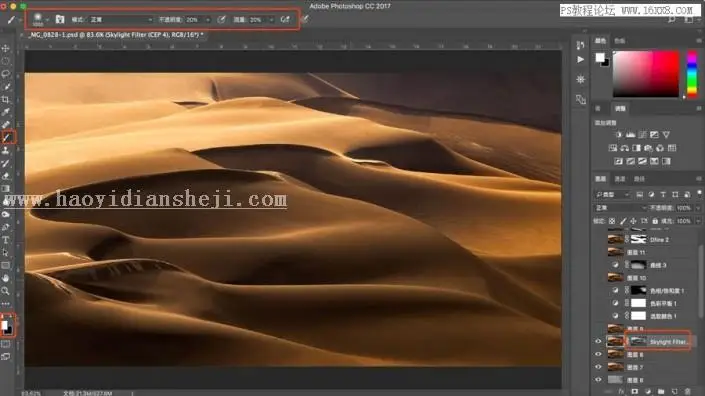Switch to the Adjustments panel tab
The image size is (705, 396).
coord(620,108)
